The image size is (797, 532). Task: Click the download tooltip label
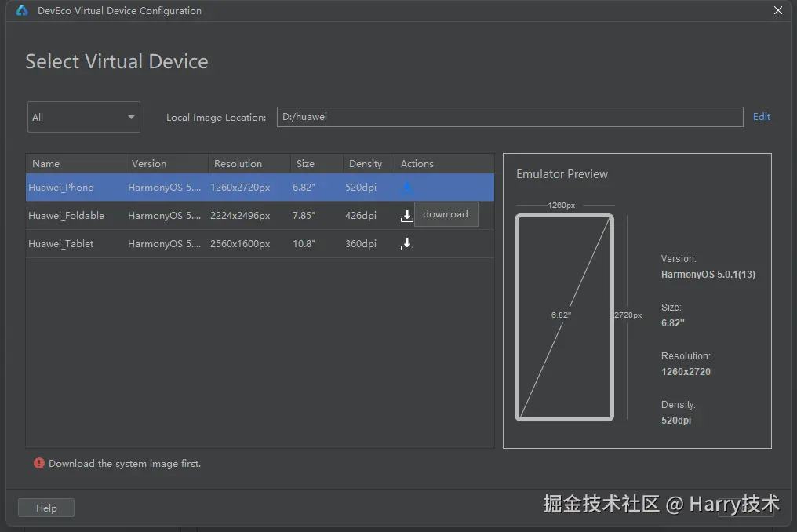(x=446, y=214)
